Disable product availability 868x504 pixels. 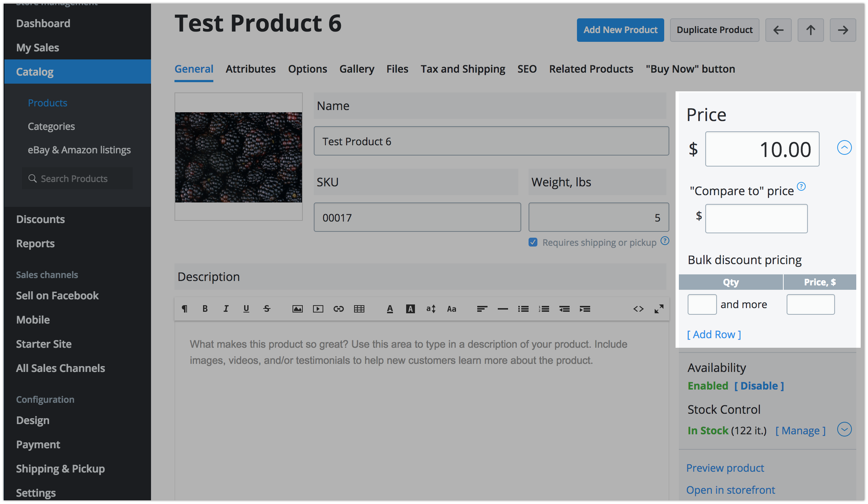(x=759, y=386)
